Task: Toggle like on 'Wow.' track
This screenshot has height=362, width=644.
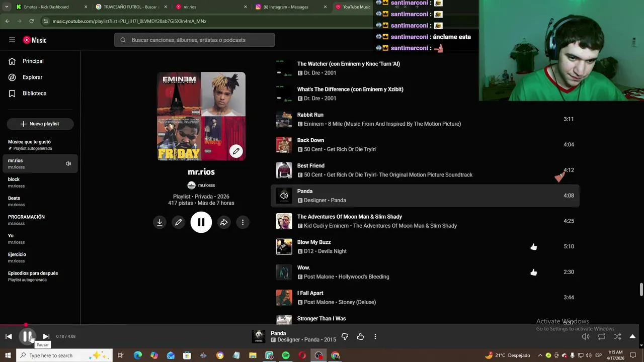Action: tap(533, 272)
